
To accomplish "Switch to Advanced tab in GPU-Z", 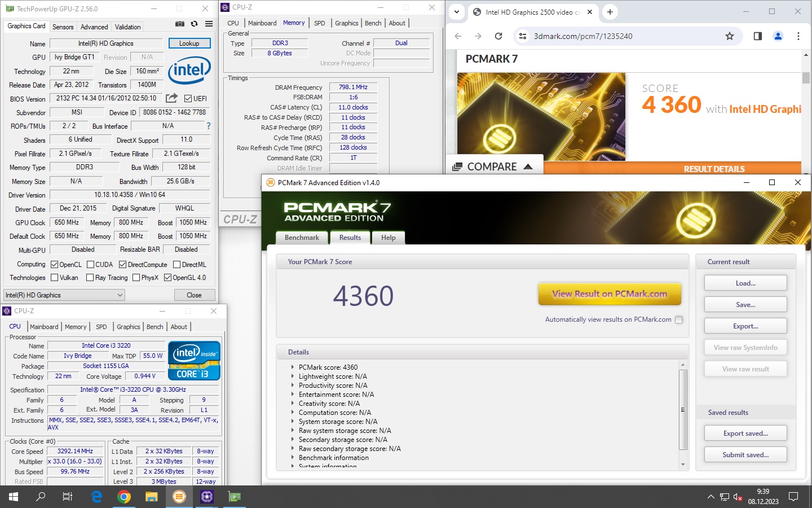I will click(x=94, y=27).
